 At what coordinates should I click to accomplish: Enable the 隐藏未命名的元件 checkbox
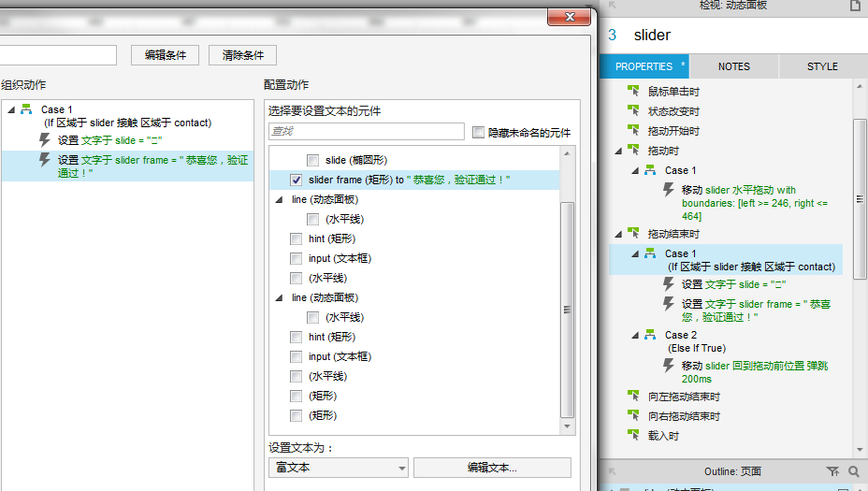479,133
